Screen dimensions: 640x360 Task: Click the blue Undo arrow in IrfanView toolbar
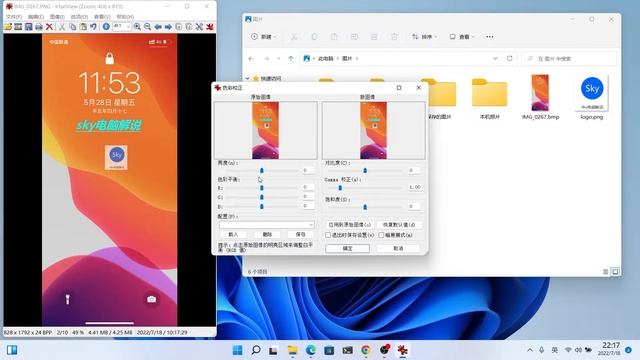tap(93, 27)
